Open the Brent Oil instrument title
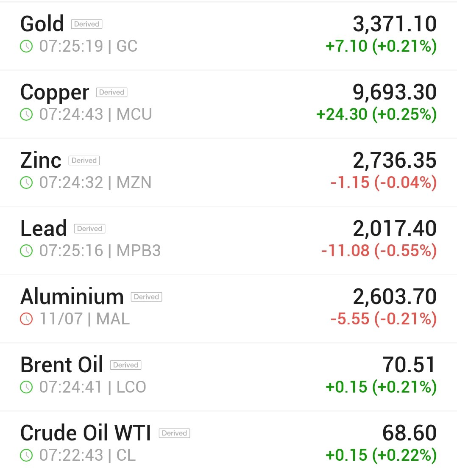Screen dimensions: 457x476 pyautogui.click(x=62, y=365)
